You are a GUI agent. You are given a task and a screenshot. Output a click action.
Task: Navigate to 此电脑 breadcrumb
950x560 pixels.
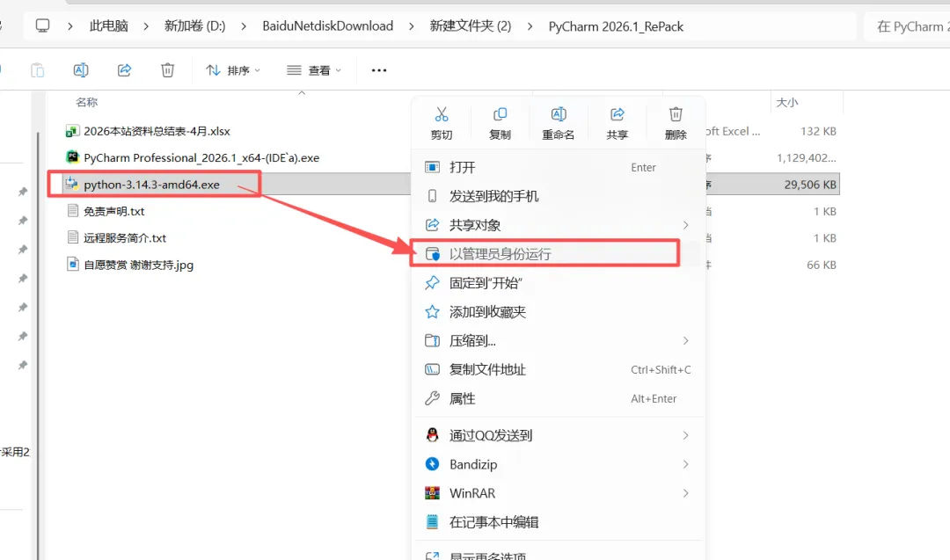(109, 26)
